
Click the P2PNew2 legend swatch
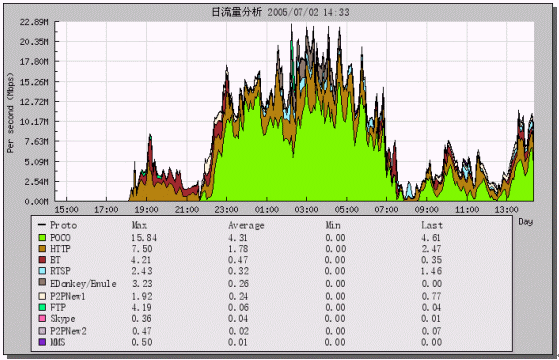click(x=42, y=331)
